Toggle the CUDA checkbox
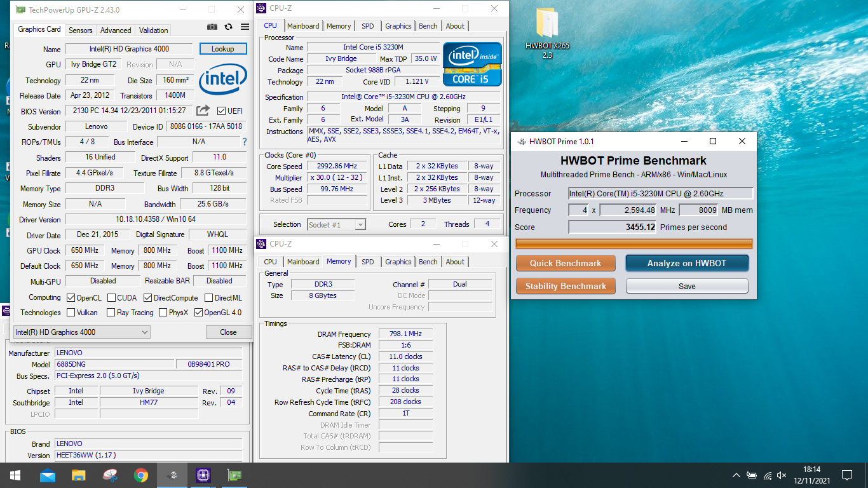Viewport: 868px width, 488px height. pyautogui.click(x=111, y=297)
